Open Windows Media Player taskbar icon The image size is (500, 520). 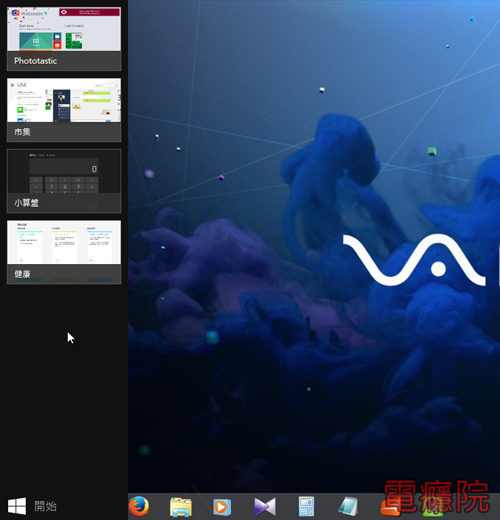(222, 507)
